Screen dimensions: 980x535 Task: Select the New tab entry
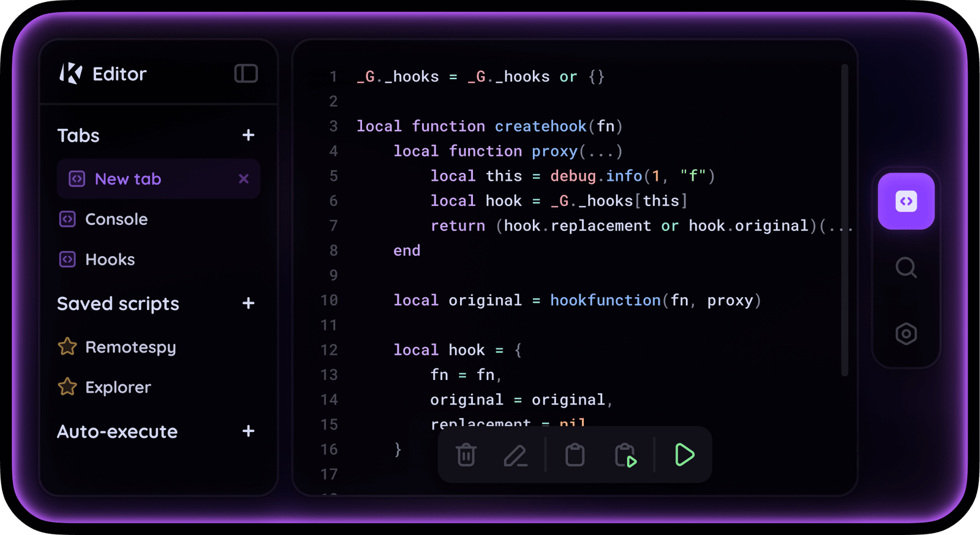click(x=128, y=179)
